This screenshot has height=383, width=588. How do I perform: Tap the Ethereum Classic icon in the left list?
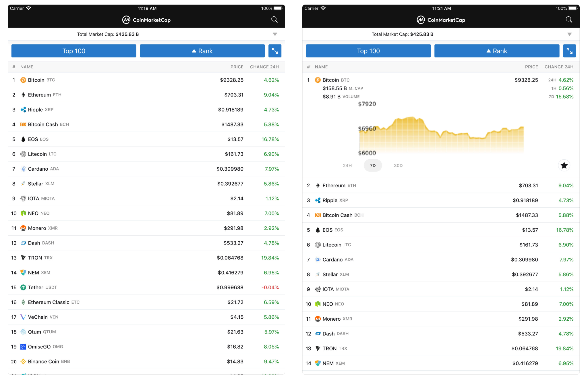(x=23, y=302)
